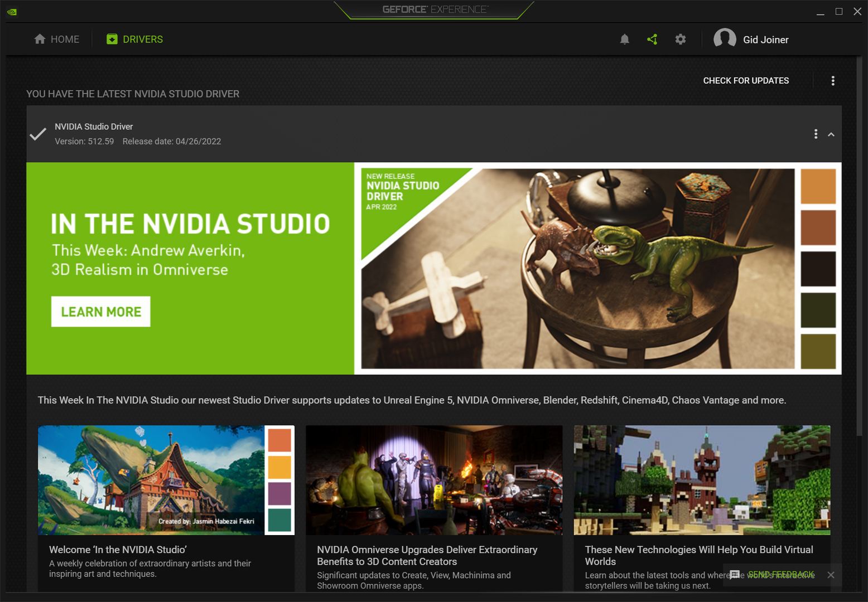This screenshot has width=868, height=602.
Task: Open settings gear icon
Action: tap(681, 39)
